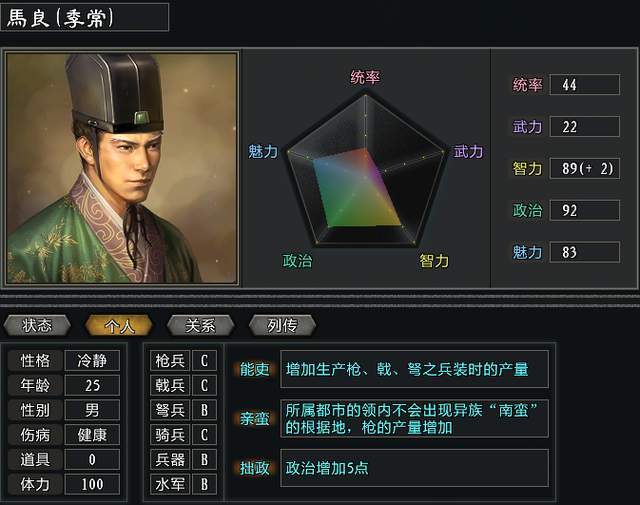The width and height of the screenshot is (640, 505).
Task: Click the 统率 value field showing 44
Action: pyautogui.click(x=584, y=85)
